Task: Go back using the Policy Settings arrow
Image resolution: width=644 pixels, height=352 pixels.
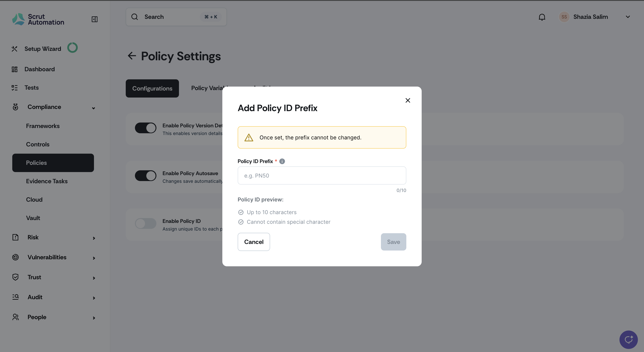Action: [132, 56]
